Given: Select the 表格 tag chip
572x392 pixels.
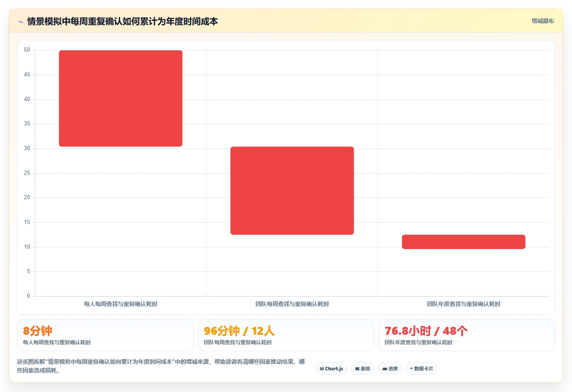Looking at the screenshot, I should (x=362, y=369).
